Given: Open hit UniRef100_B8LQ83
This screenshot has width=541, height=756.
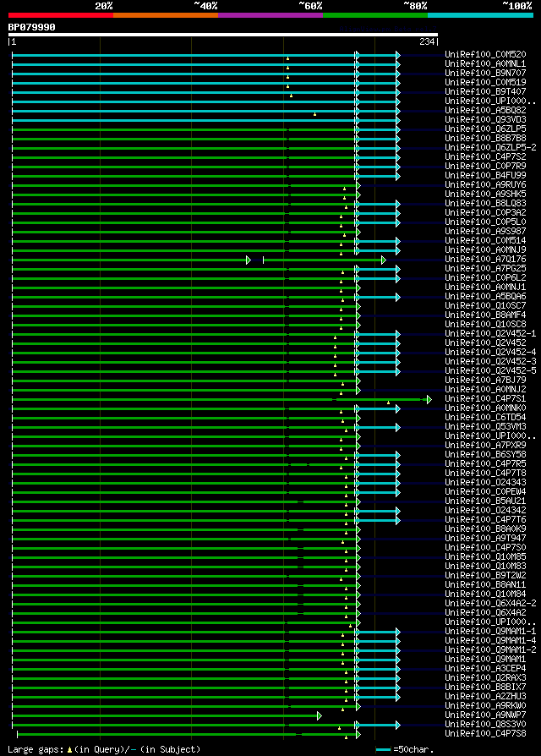Looking at the screenshot, I should (485, 204).
